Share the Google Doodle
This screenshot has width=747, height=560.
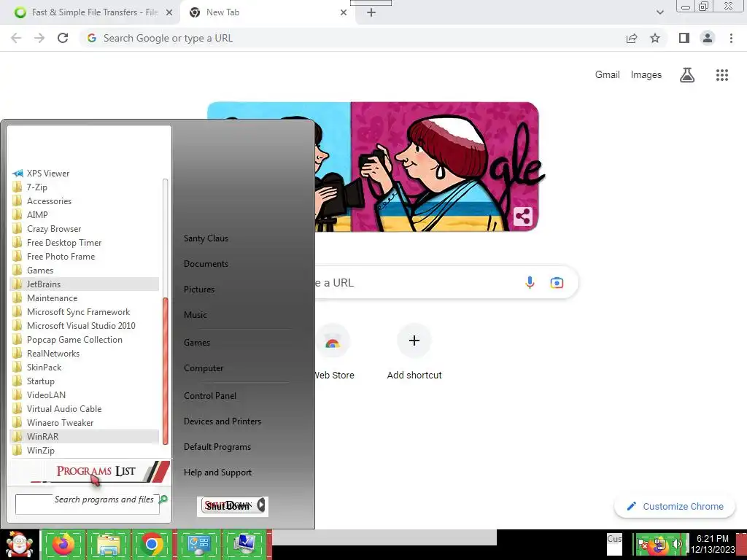click(522, 217)
